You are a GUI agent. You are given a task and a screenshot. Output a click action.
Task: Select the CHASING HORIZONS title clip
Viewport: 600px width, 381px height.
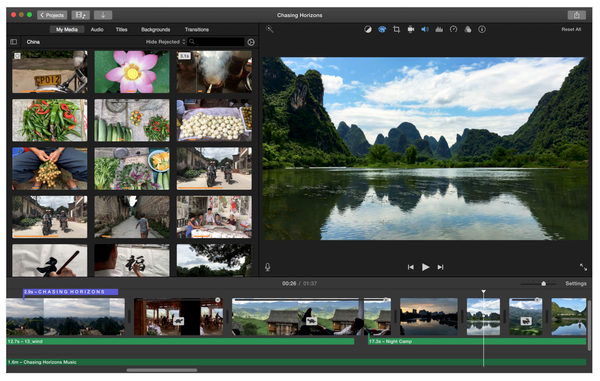[x=70, y=292]
